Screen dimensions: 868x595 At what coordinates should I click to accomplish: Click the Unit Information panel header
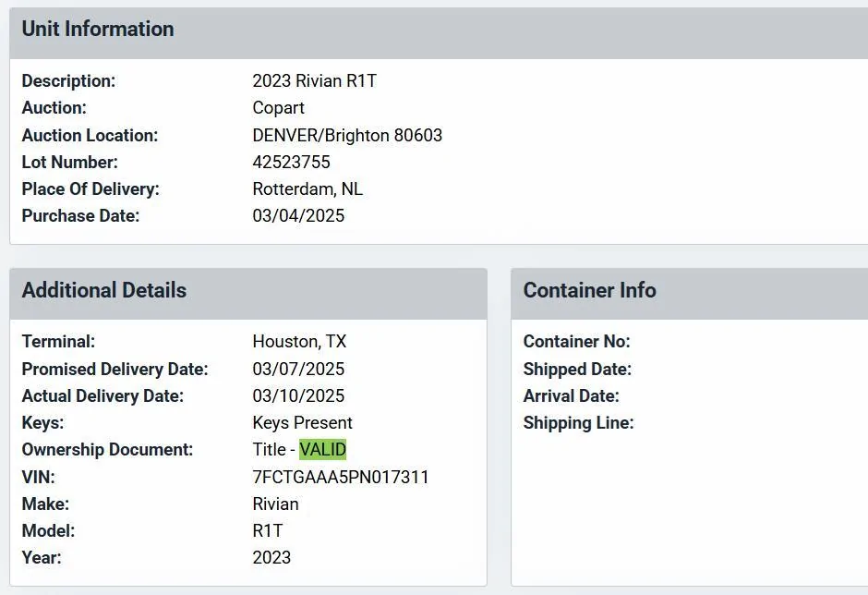coord(439,32)
